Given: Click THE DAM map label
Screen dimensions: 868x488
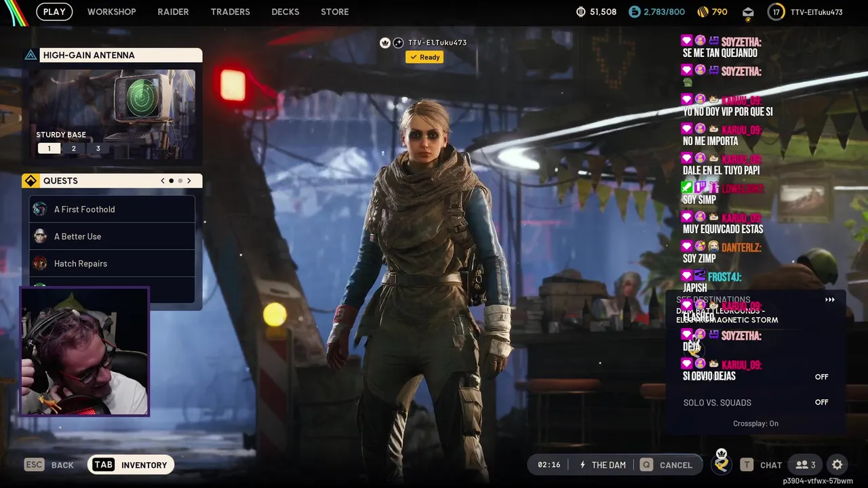Looking at the screenshot, I should [x=609, y=465].
